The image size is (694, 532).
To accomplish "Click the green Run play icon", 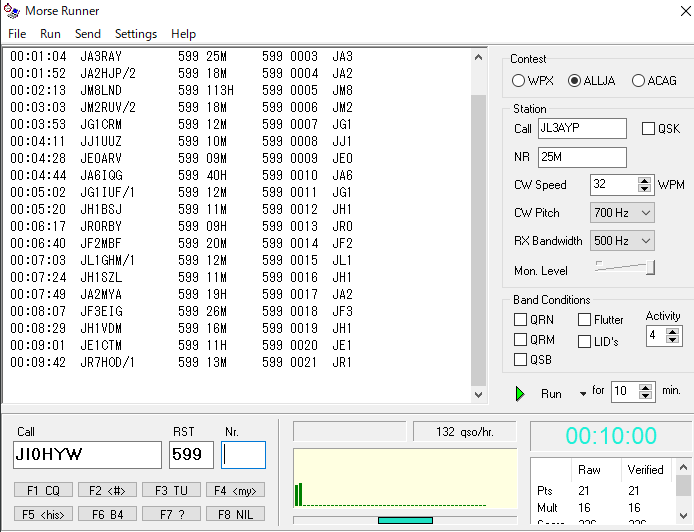I will (520, 394).
